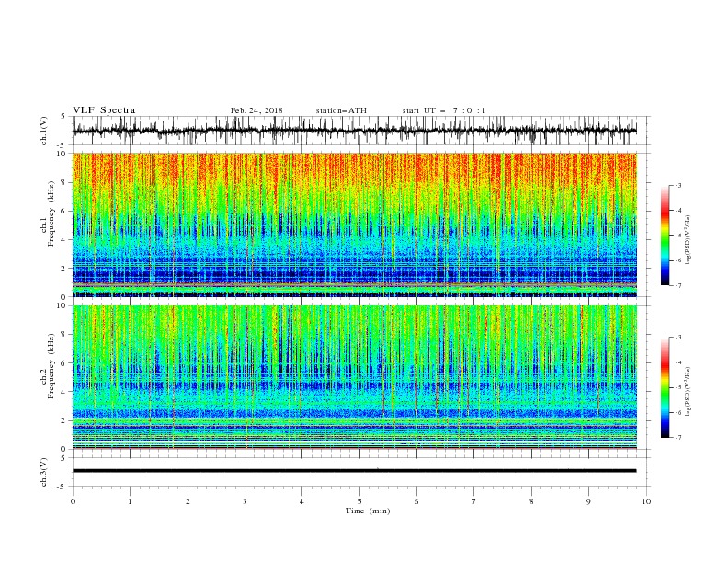Click the ch.1 'Frequency (kHz)' axis label
This screenshot has height=563, width=728.
[51, 214]
